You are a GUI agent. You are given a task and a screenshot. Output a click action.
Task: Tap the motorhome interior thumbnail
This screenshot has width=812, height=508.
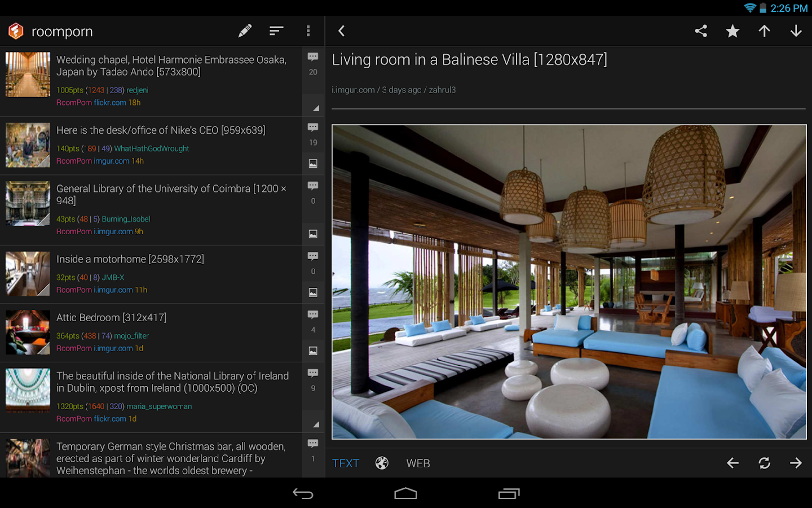[x=28, y=274]
